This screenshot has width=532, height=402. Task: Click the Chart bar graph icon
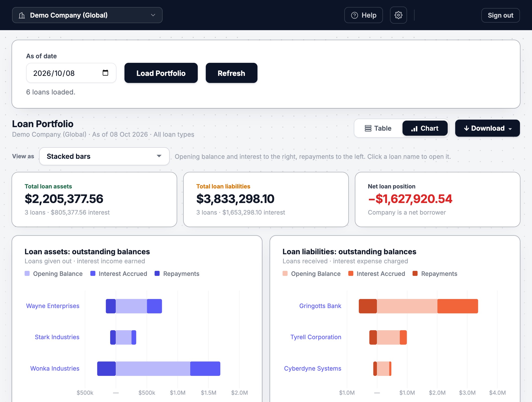click(x=414, y=129)
